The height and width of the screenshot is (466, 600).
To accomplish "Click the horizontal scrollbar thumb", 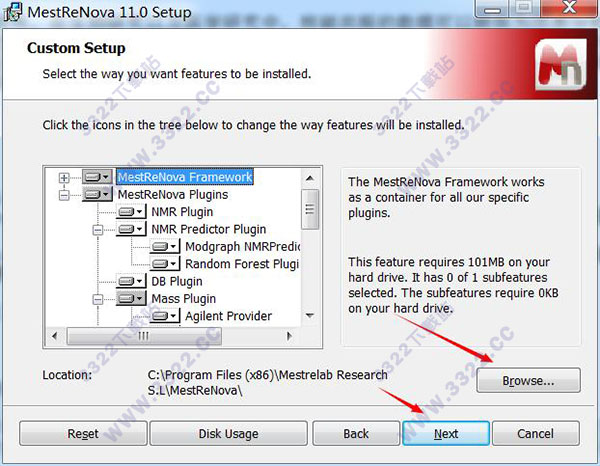I will pyautogui.click(x=144, y=336).
